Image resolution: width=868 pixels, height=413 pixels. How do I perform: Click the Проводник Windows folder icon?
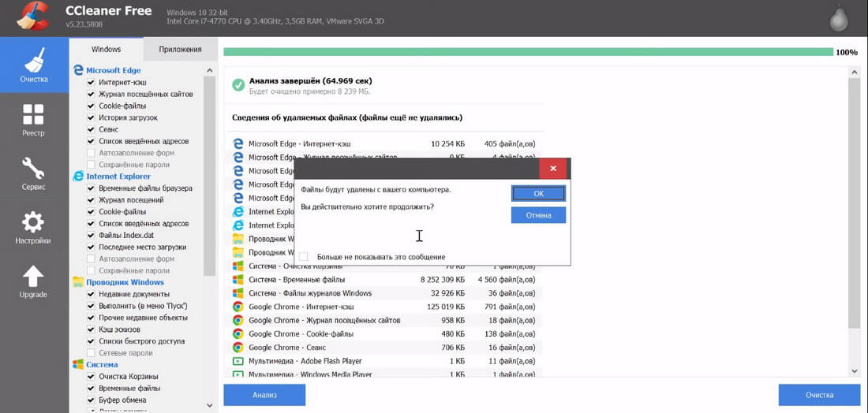tap(78, 282)
